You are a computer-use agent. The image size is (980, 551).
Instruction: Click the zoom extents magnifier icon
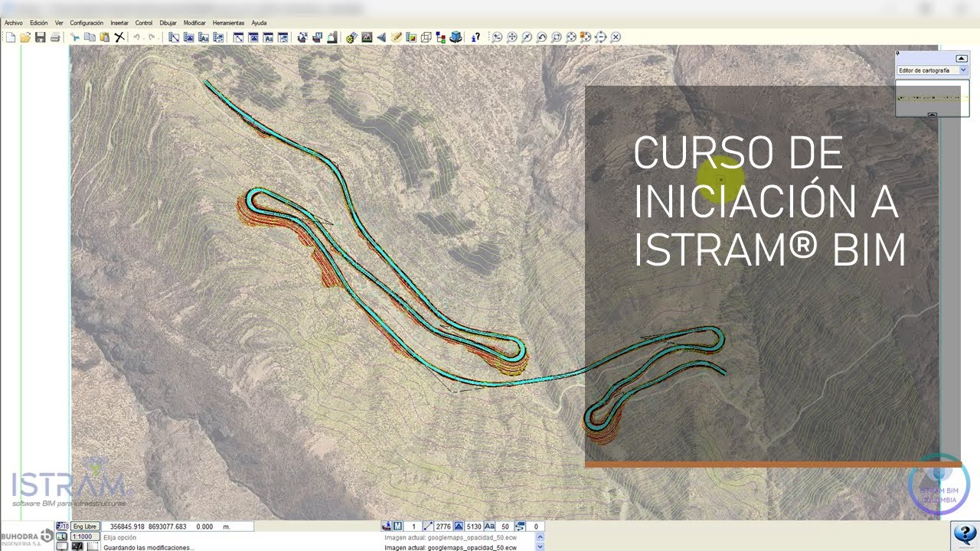[571, 37]
